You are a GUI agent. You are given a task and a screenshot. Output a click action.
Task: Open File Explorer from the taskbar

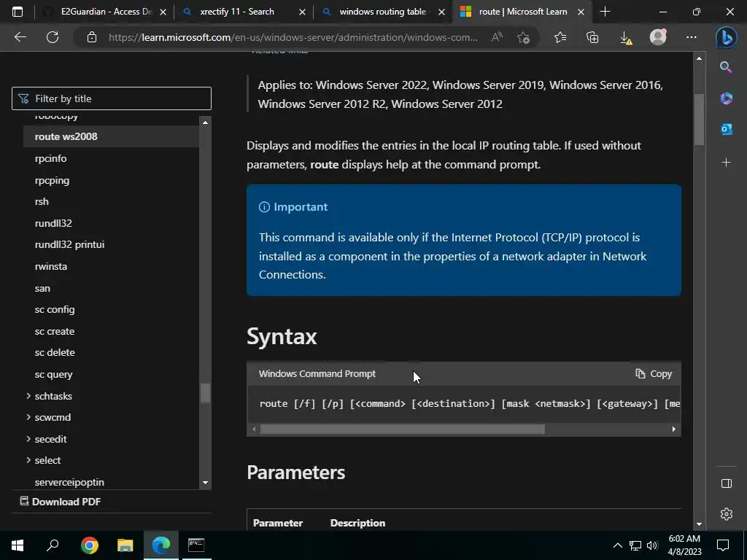pyautogui.click(x=125, y=545)
